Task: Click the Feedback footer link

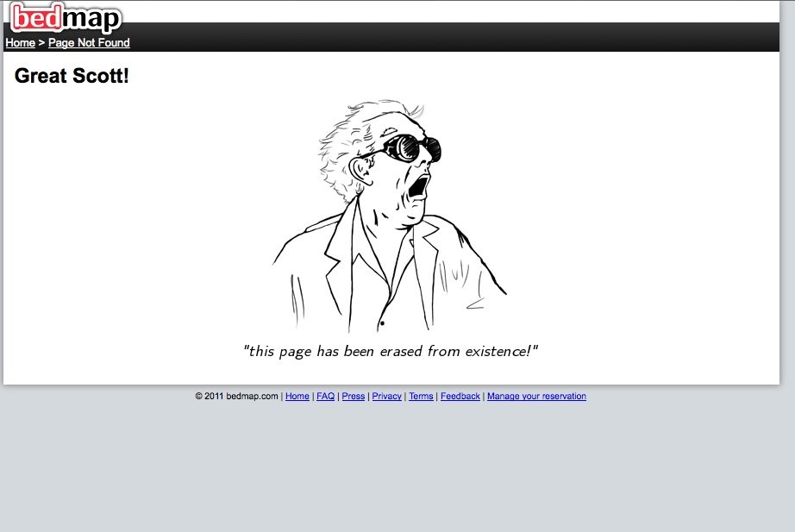Action: click(460, 396)
